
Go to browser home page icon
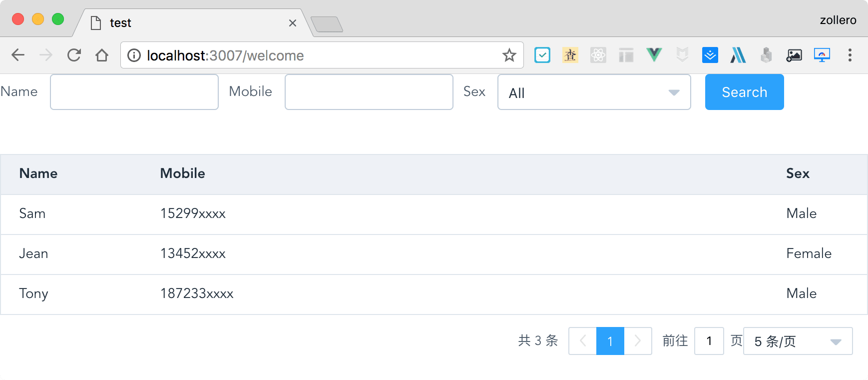[102, 55]
